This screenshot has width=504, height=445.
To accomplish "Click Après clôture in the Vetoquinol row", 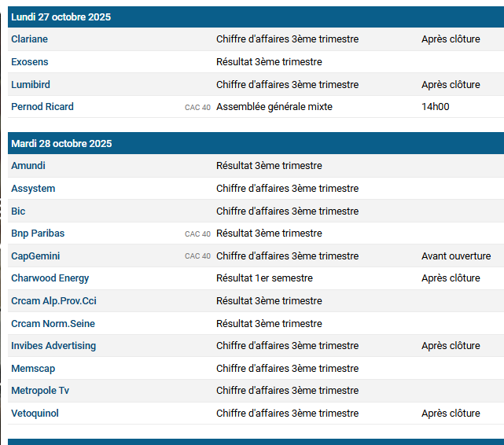I will point(451,414).
